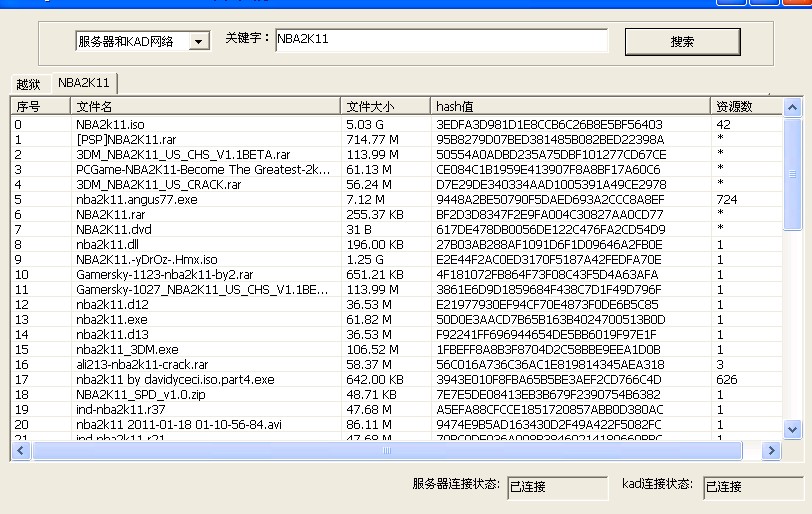The height and width of the screenshot is (514, 812).
Task: Click the 106.52 M file size cell
Action: (372, 349)
